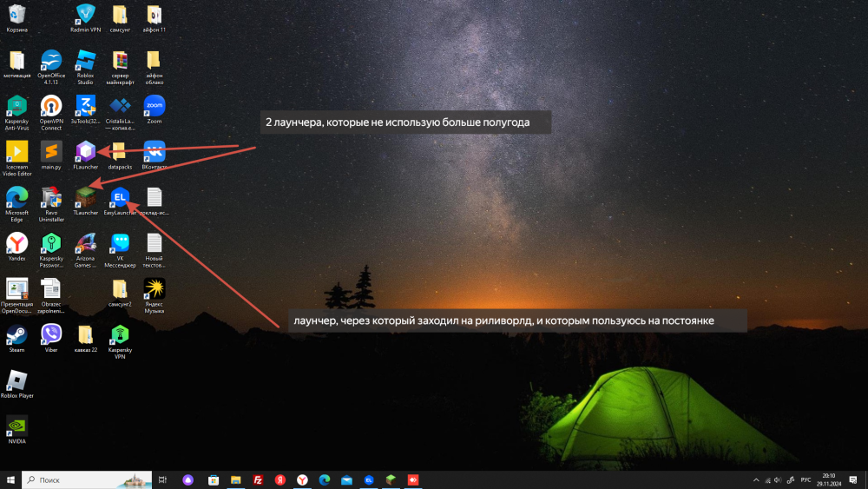This screenshot has height=489, width=868.
Task: Open the NVIDIA desktop shortcut
Action: [17, 430]
